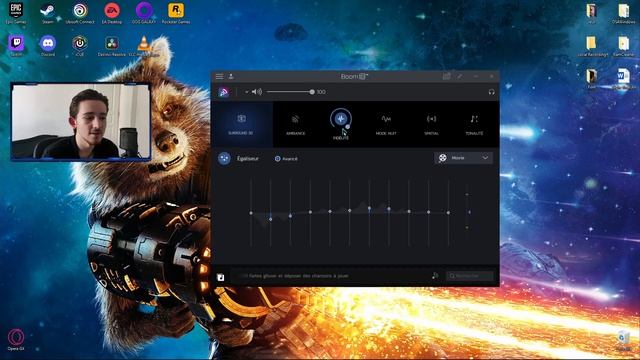
Task: Open the playlist icon at bottom-left of Boom
Action: point(220,277)
